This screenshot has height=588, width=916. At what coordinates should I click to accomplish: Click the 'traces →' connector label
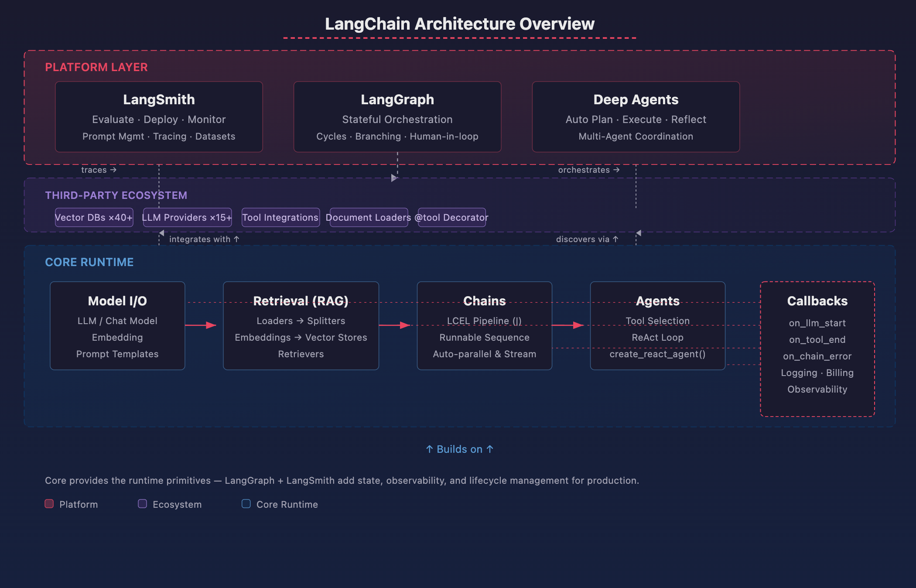(99, 170)
